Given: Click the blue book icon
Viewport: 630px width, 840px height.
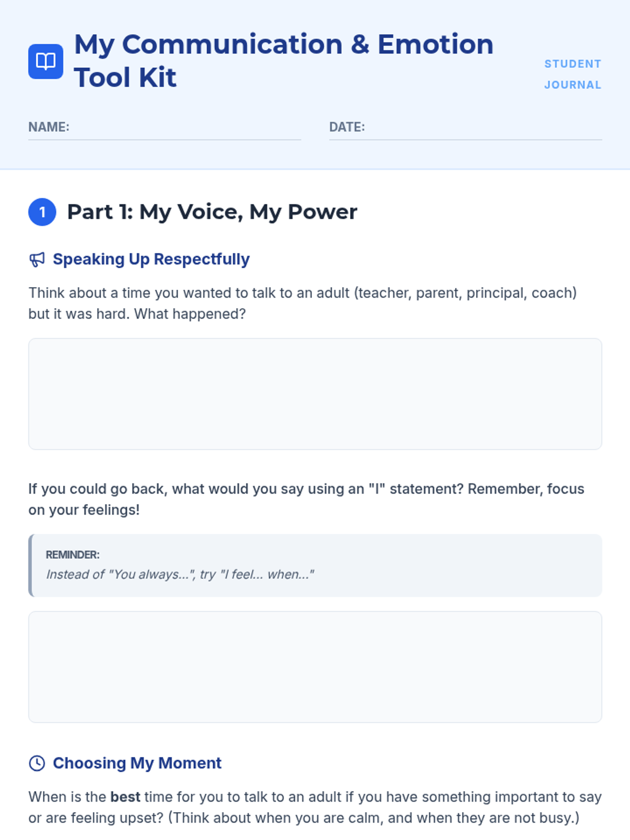Looking at the screenshot, I should 46,61.
